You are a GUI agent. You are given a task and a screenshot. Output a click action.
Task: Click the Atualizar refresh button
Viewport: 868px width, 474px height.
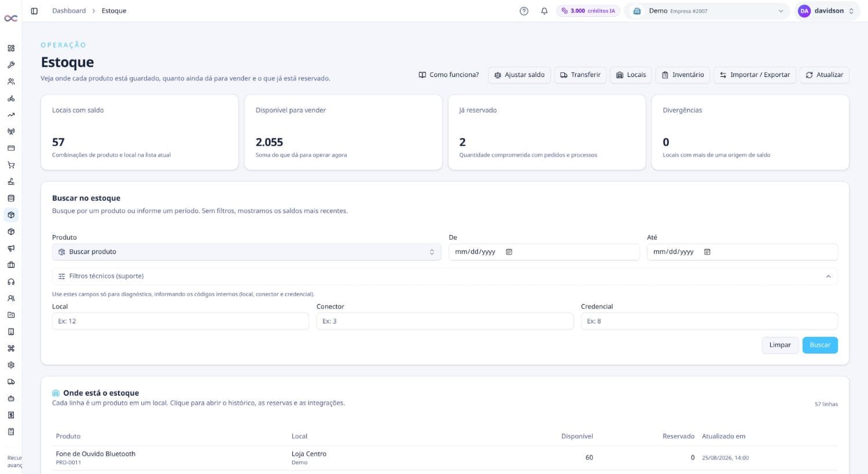coord(825,75)
